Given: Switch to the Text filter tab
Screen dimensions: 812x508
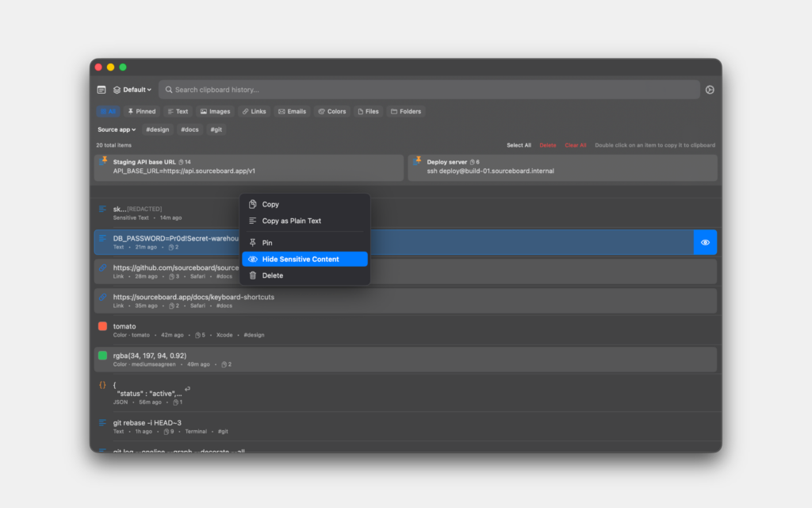Looking at the screenshot, I should 178,111.
